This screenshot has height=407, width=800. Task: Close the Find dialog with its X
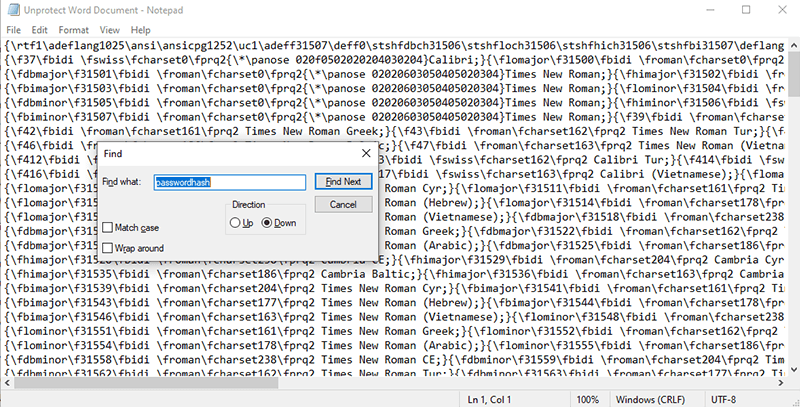pos(365,153)
